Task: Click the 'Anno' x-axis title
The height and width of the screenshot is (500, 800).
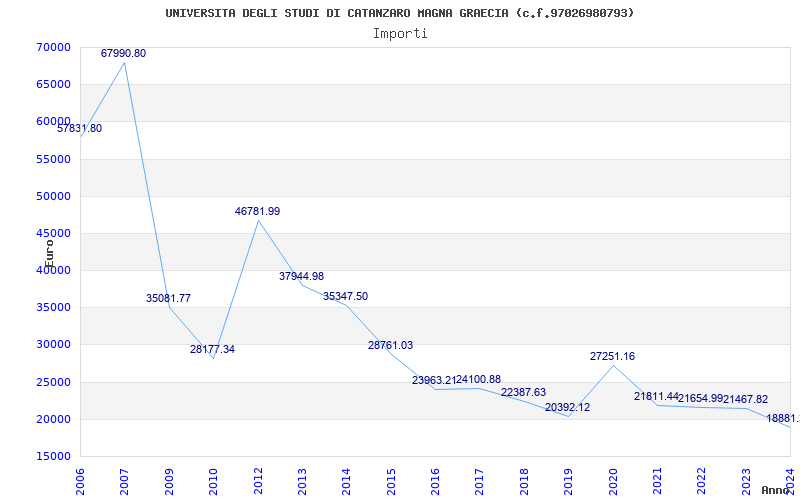Action: tap(775, 490)
